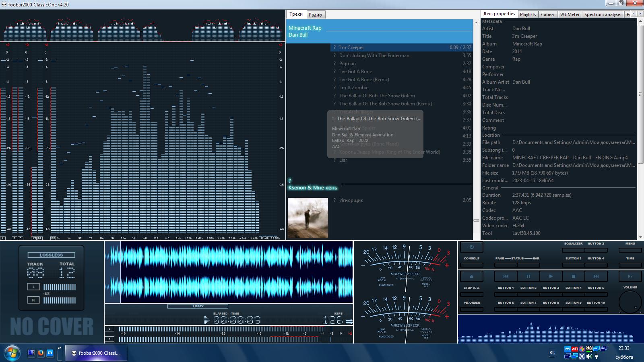Toggle the Console button
Image resolution: width=644 pixels, height=362 pixels.
(471, 265)
